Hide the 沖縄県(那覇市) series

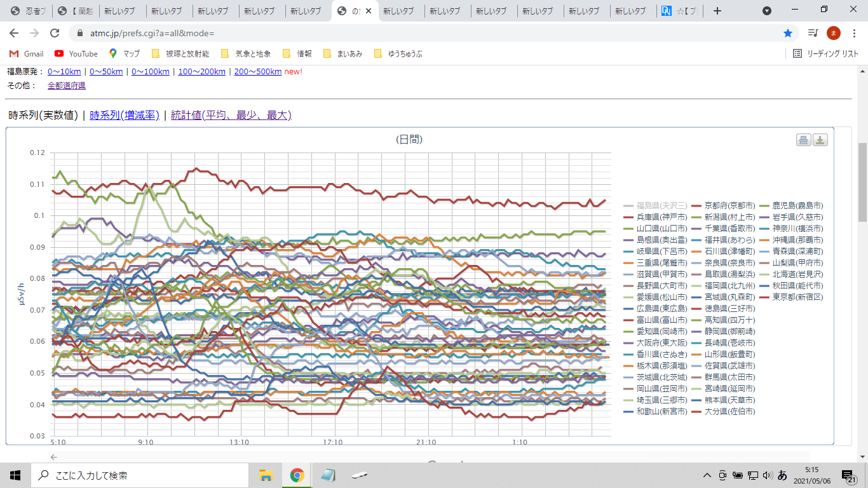[x=791, y=240]
